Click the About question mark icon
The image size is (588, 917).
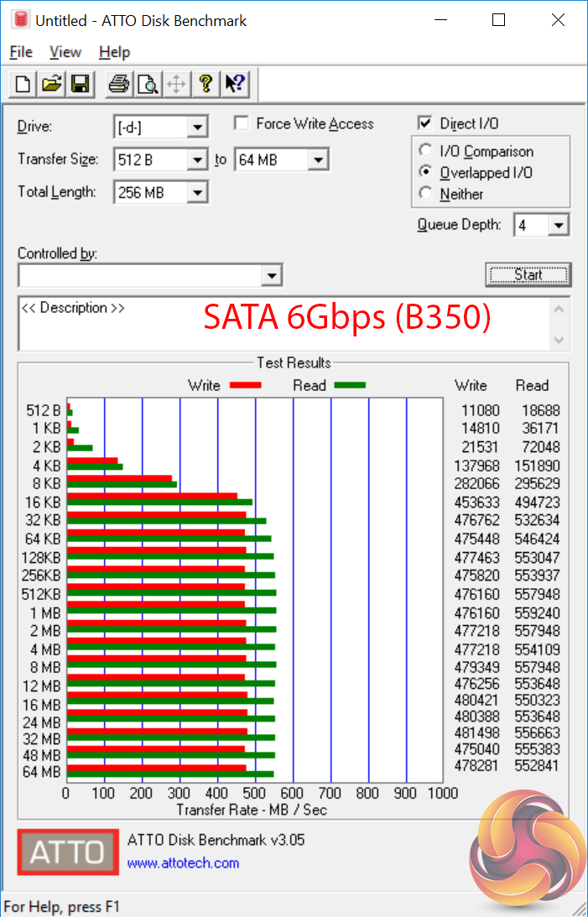coord(206,84)
